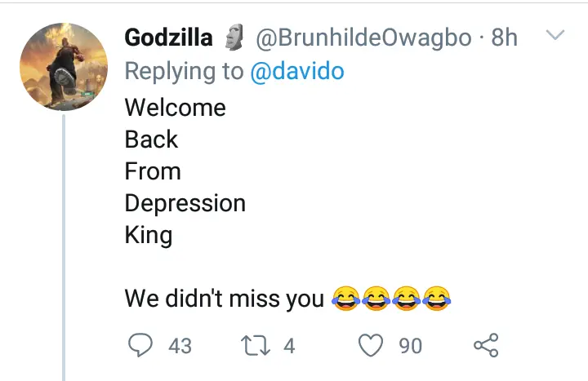Click the retweet count of 4

288,347
